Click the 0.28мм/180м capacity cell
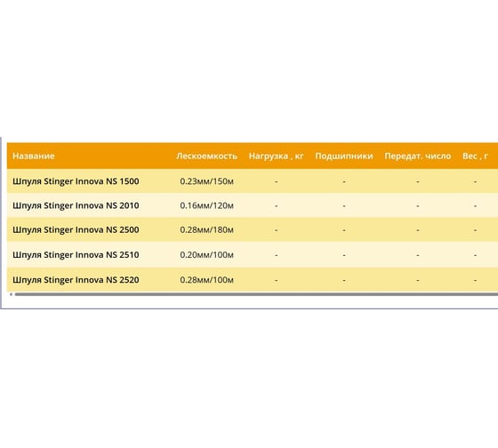 pyautogui.click(x=206, y=229)
